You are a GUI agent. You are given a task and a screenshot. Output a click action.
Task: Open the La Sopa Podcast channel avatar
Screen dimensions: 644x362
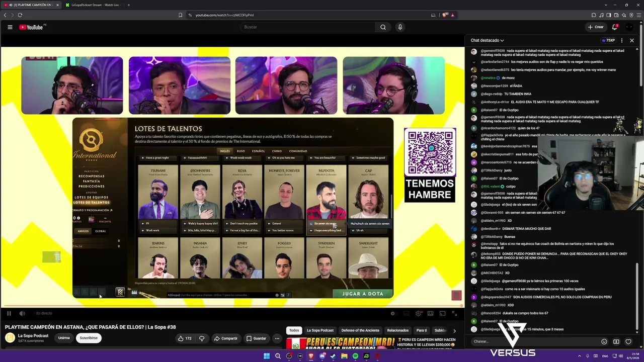coord(10,338)
